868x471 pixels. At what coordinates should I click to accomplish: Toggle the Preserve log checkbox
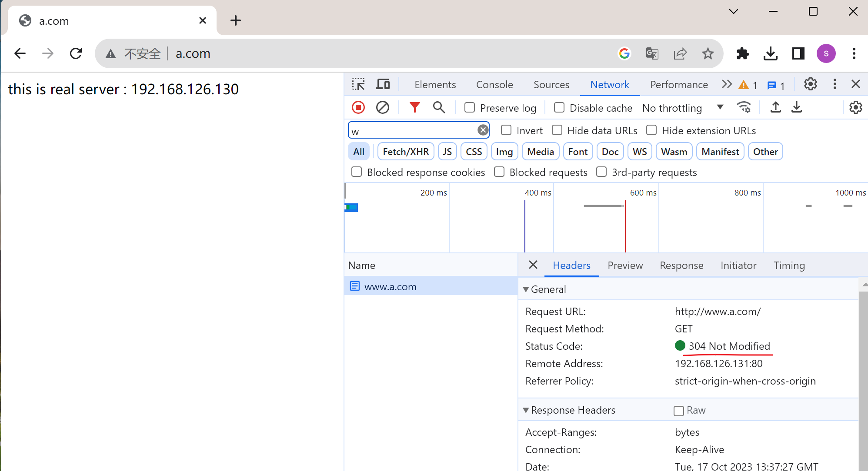click(471, 107)
